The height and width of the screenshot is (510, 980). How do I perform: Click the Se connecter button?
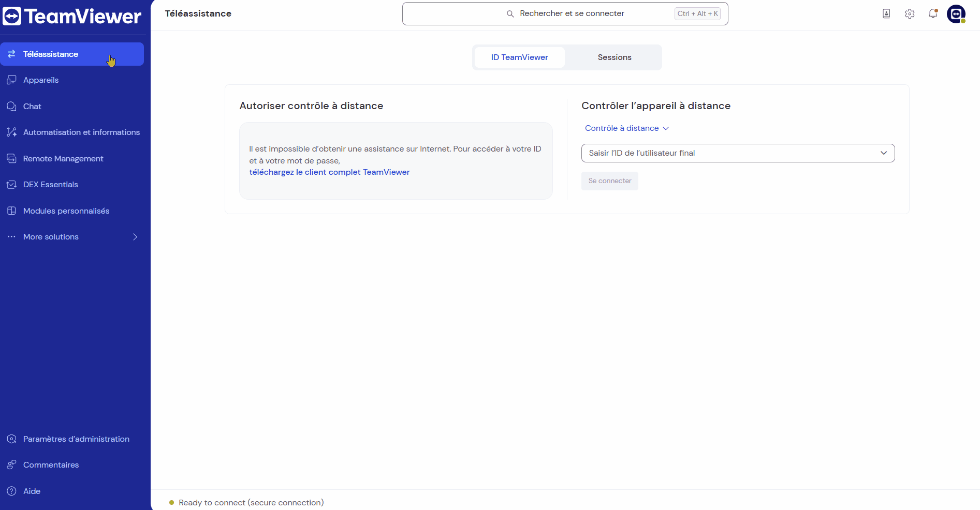point(610,181)
